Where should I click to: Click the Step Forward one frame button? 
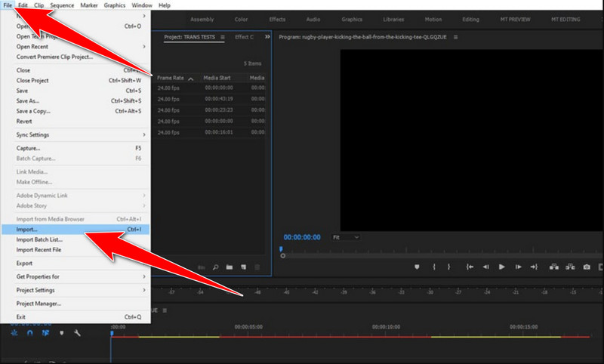click(518, 267)
